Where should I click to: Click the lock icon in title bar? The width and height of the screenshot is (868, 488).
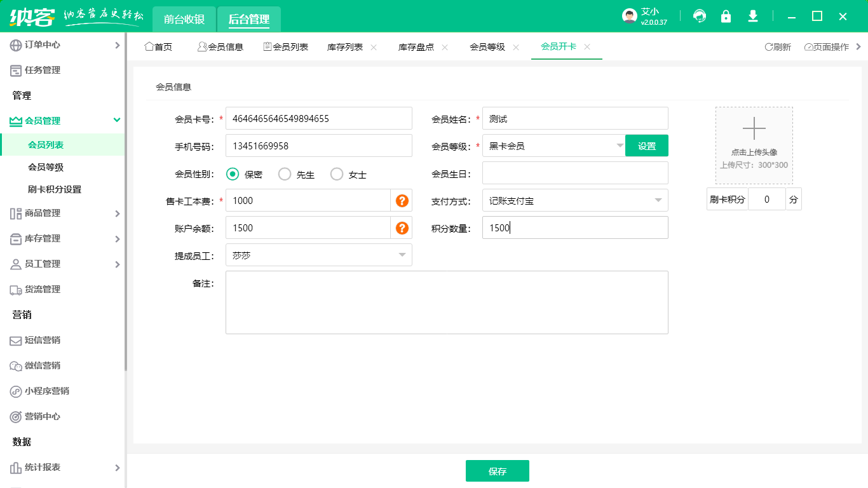(x=726, y=16)
